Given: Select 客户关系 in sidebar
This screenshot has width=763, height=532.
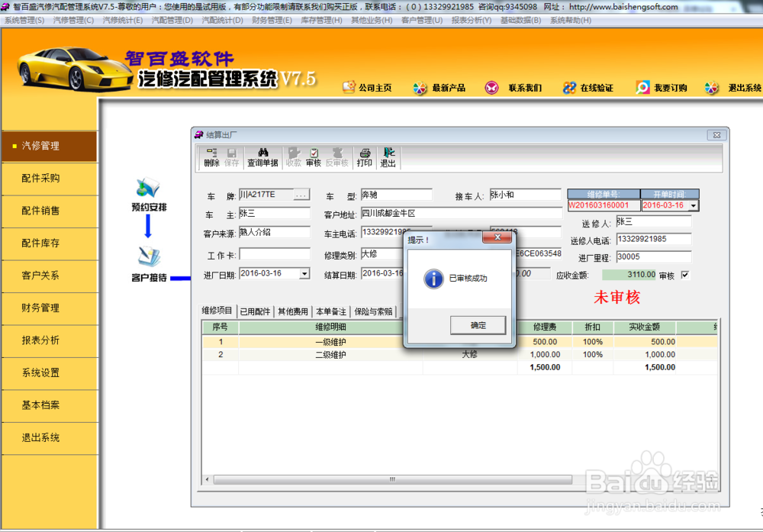Looking at the screenshot, I should point(49,276).
